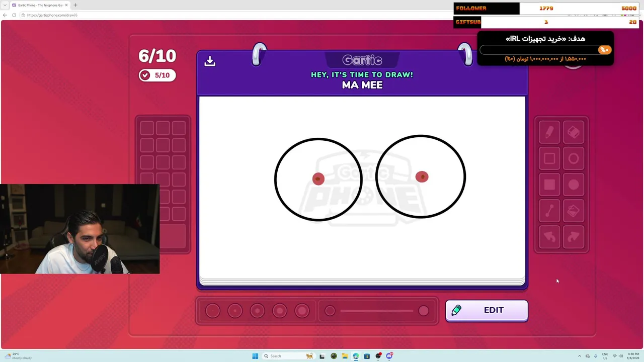
Task: Choose the middle brush size circle
Action: 257,311
